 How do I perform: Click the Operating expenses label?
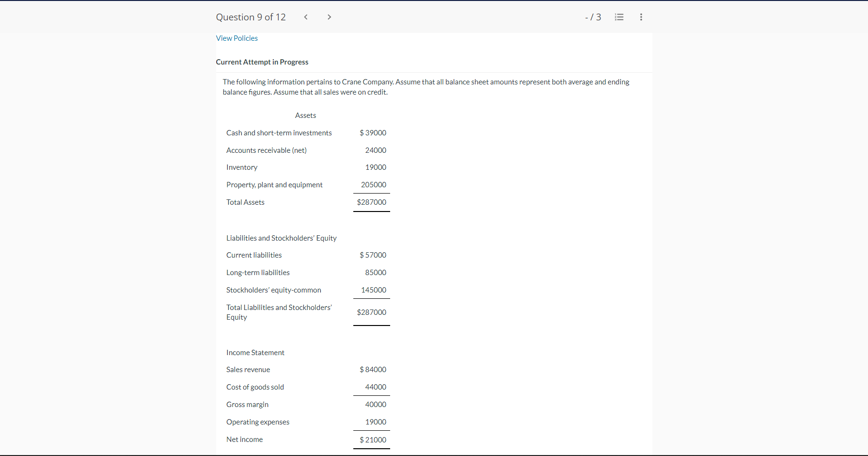click(258, 422)
